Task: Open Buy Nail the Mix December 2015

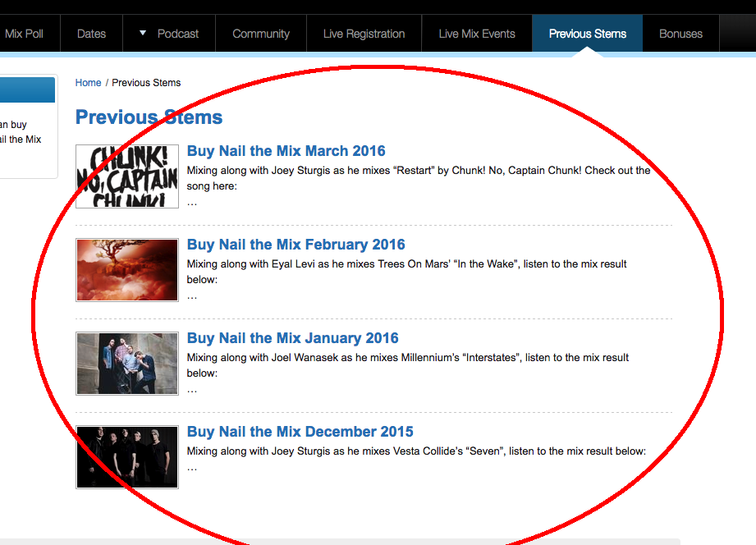Action: click(300, 432)
